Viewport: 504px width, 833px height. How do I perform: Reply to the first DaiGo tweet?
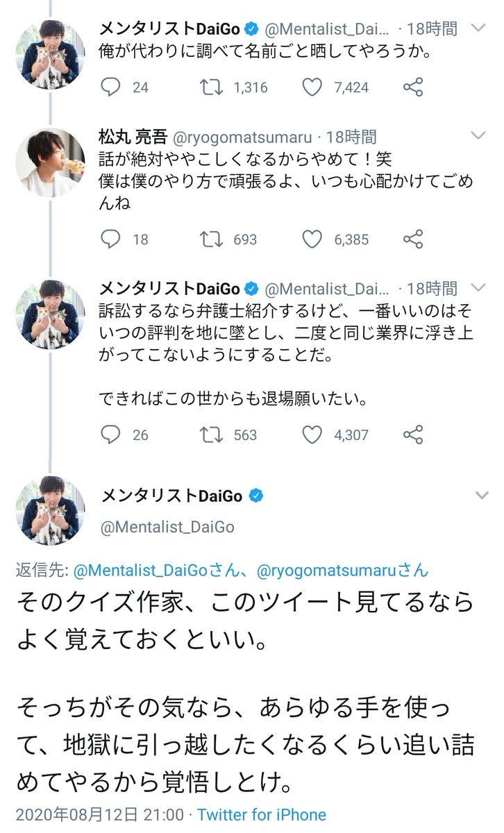tap(111, 87)
